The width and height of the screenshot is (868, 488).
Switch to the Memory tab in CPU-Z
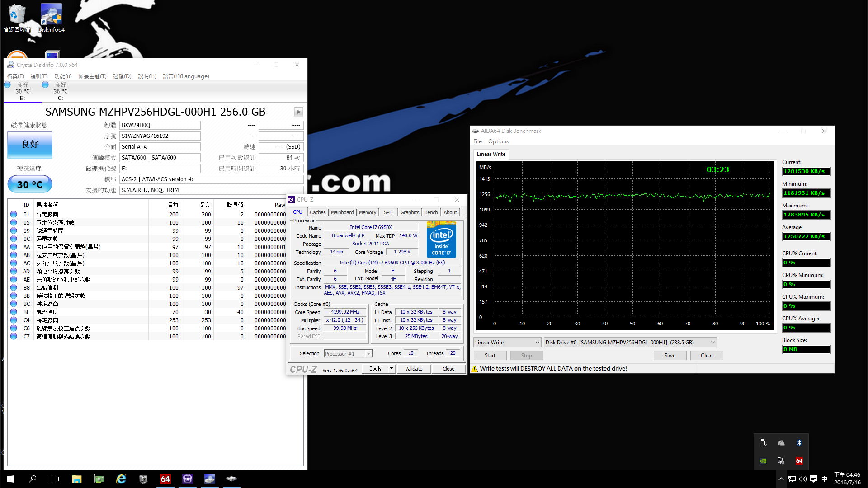click(x=368, y=212)
